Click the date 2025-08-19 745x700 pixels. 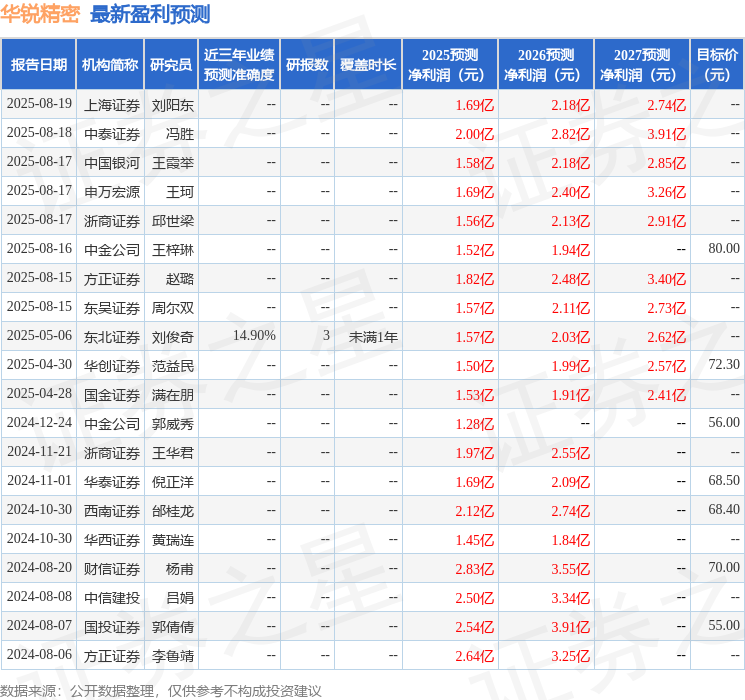point(39,104)
